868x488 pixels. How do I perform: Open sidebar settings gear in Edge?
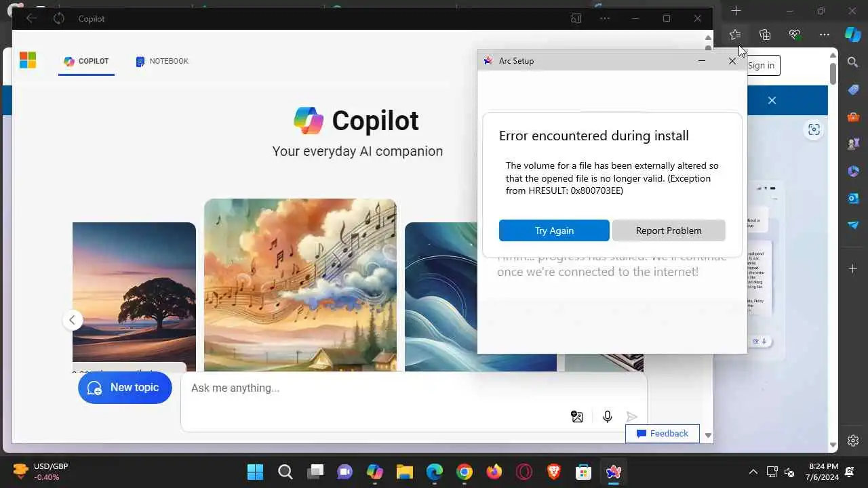pyautogui.click(x=853, y=441)
